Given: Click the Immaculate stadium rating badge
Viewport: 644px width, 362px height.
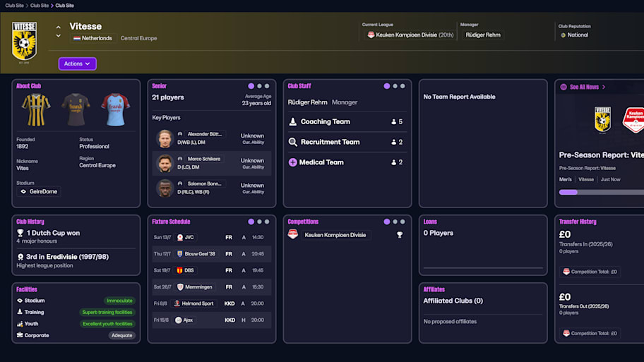Looking at the screenshot, I should pos(119,301).
